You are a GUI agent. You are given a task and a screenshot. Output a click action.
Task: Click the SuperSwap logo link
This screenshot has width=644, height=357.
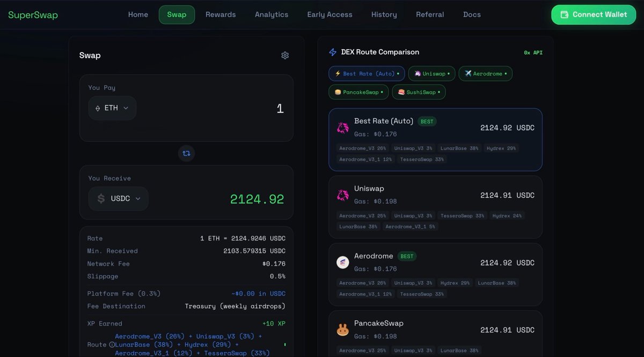coord(33,15)
